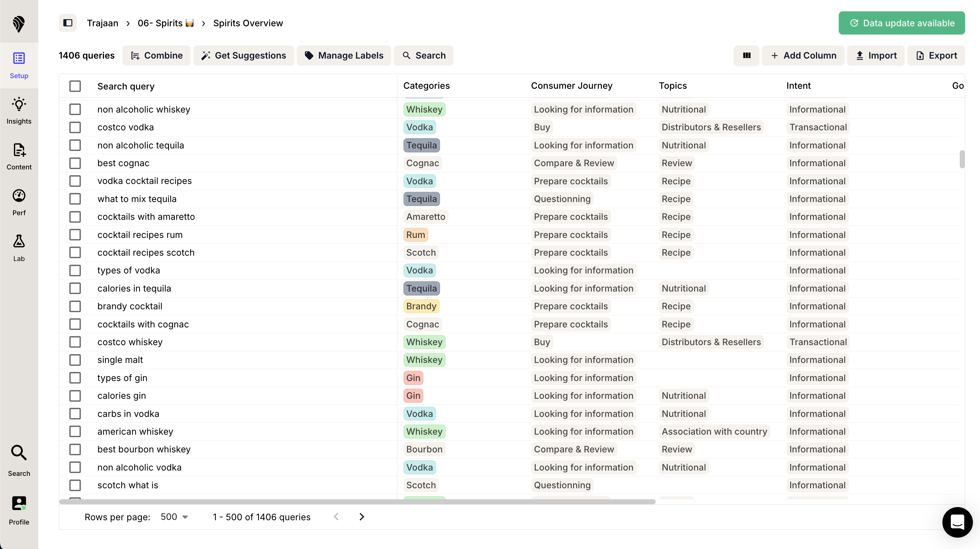Open Manage Labels
The height and width of the screenshot is (549, 980).
click(x=343, y=55)
